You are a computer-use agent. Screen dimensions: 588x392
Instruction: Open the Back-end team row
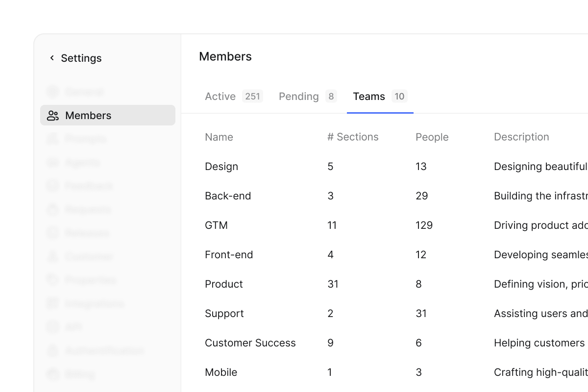pos(228,196)
